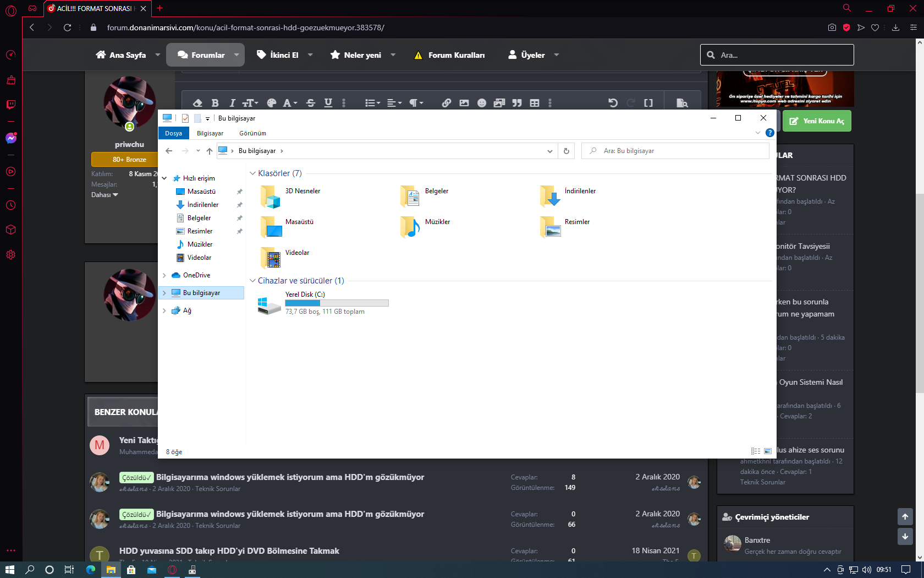Insert quote in forum editor
The width and height of the screenshot is (924, 578).
517,103
